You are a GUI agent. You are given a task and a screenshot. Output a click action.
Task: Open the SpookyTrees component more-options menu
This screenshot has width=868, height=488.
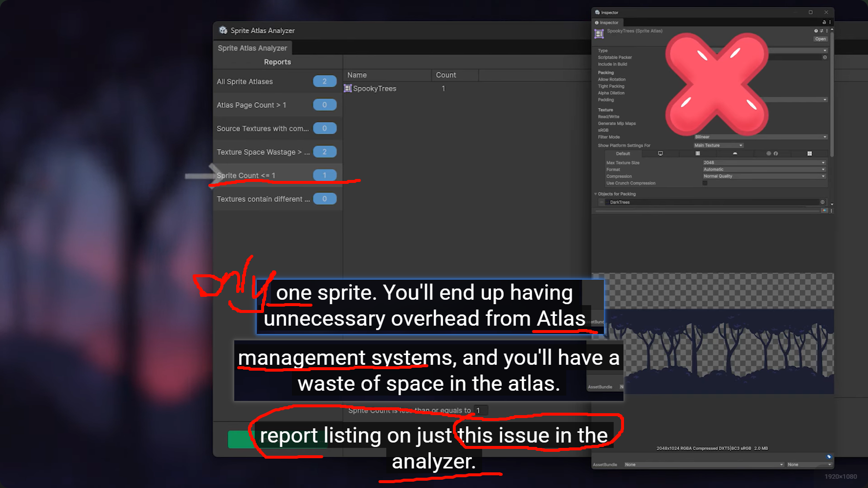[827, 31]
